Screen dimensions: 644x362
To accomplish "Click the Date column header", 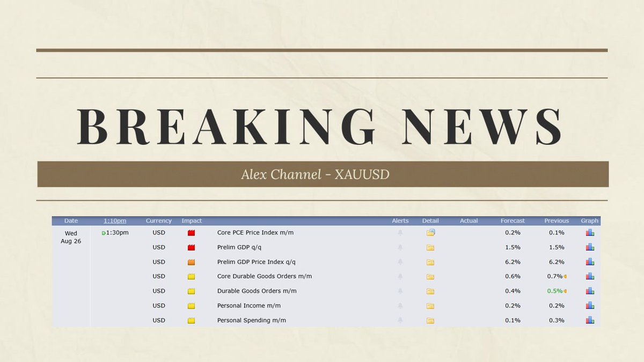I will (71, 221).
